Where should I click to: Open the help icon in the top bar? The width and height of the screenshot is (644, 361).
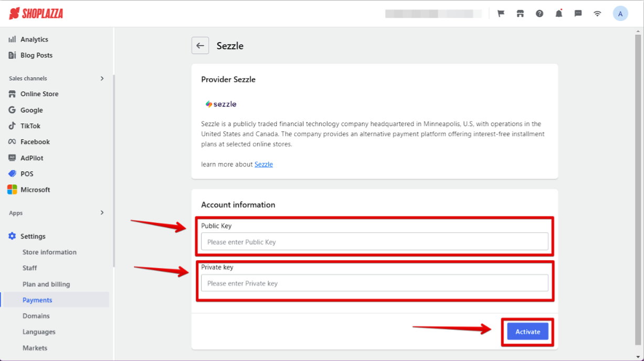click(x=539, y=13)
